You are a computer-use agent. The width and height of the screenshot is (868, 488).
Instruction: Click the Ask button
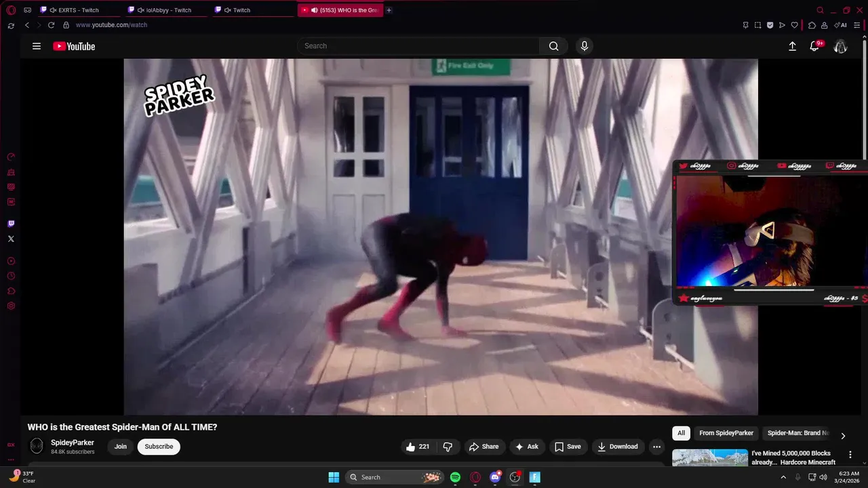click(x=527, y=447)
